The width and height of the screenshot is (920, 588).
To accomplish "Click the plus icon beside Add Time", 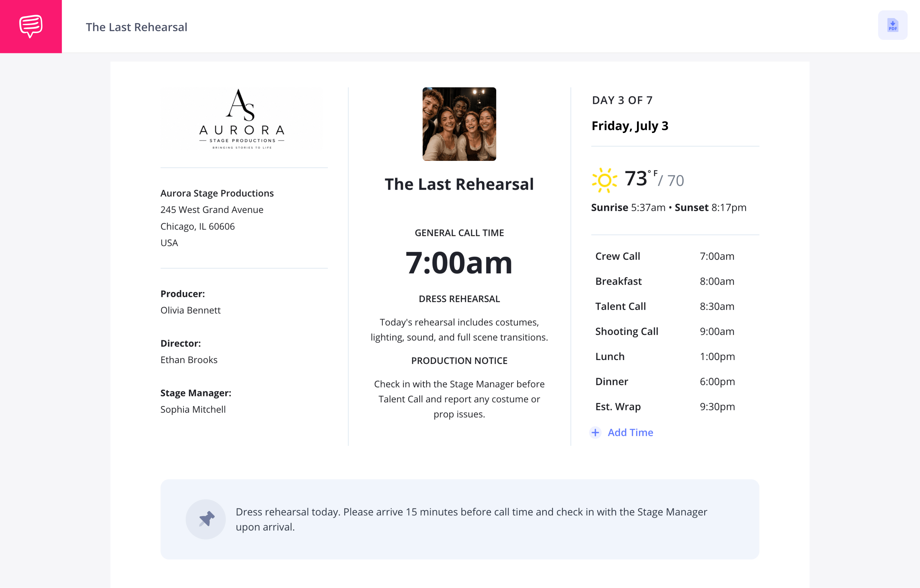I will (595, 432).
